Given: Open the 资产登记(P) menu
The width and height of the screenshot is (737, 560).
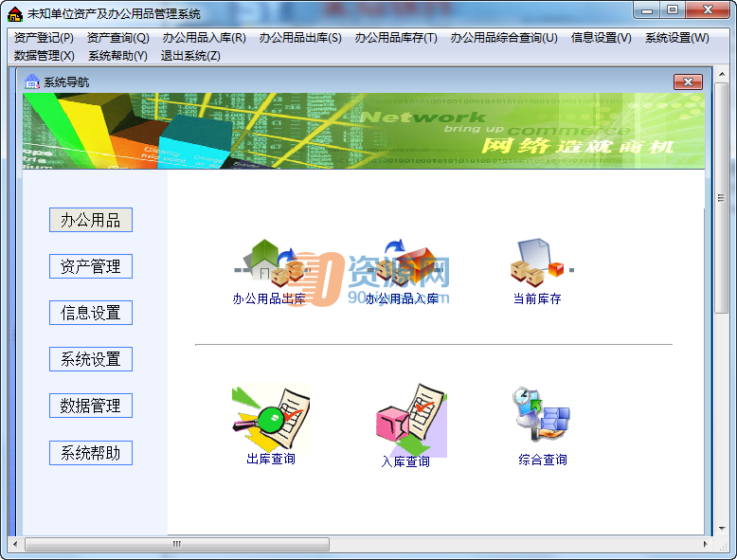Looking at the screenshot, I should tap(44, 38).
